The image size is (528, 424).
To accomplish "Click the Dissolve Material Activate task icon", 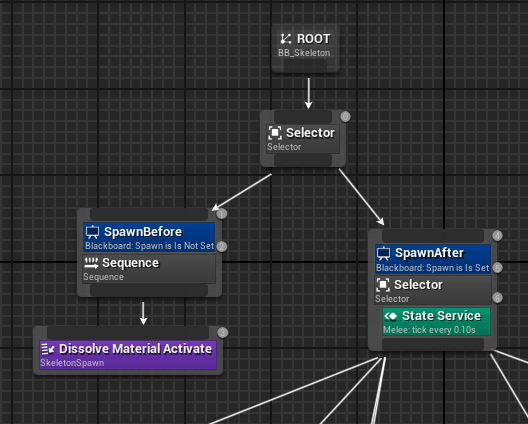I will [x=48, y=349].
